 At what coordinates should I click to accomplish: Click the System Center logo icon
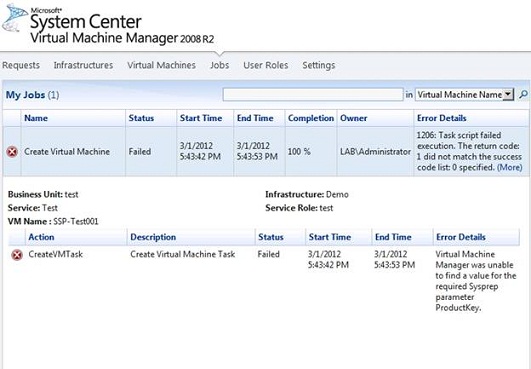point(15,18)
